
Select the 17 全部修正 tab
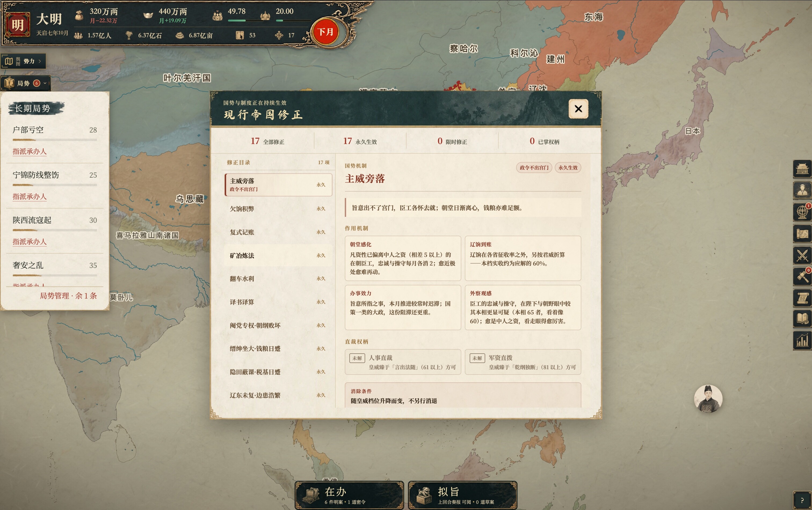coord(267,141)
